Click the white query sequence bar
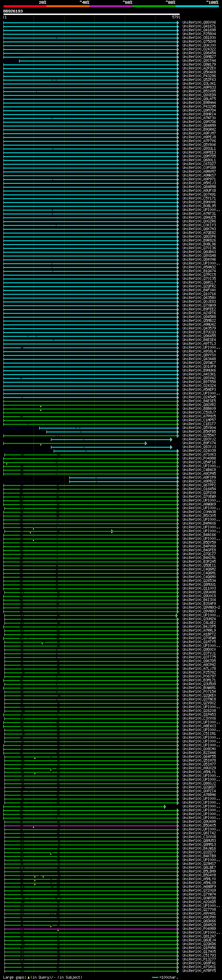 92,14
